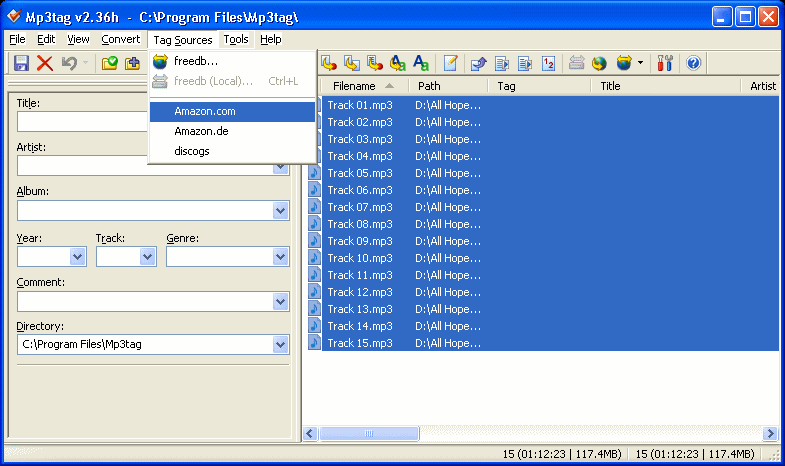Click the greyed freedb local toolbar icon
This screenshot has height=466, width=785.
click(577, 63)
